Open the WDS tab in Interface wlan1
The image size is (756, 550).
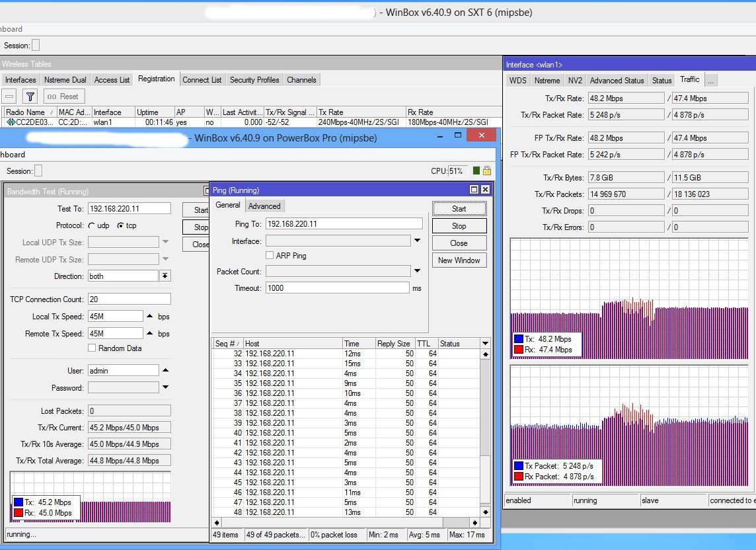(518, 81)
